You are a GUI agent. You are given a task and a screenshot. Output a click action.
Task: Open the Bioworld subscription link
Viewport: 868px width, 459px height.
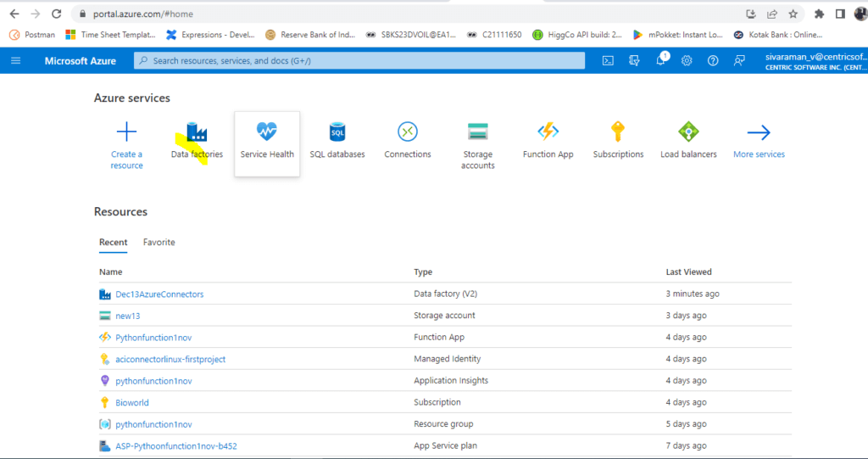click(131, 403)
